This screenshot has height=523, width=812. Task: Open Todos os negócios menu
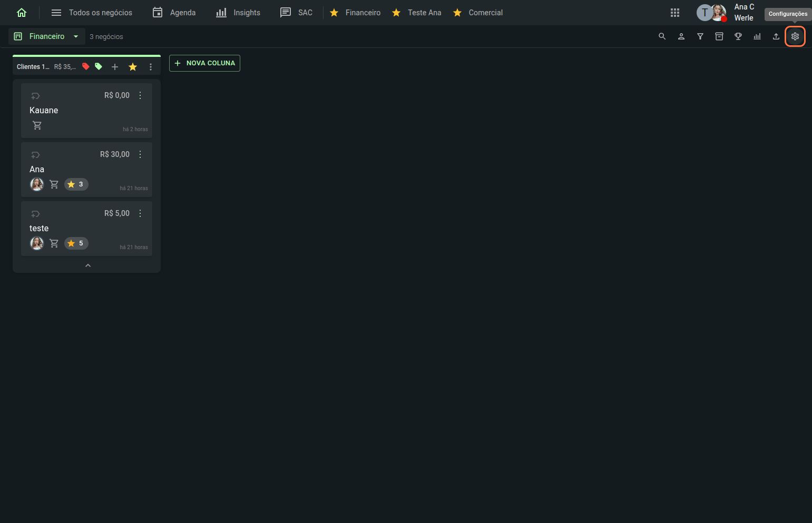(x=92, y=13)
